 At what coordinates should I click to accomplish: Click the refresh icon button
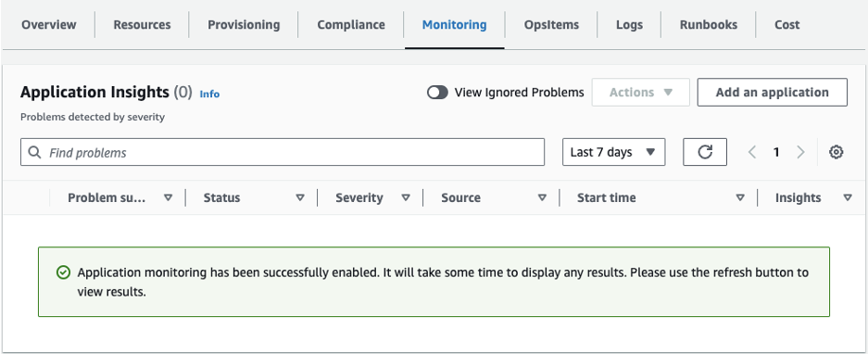705,152
